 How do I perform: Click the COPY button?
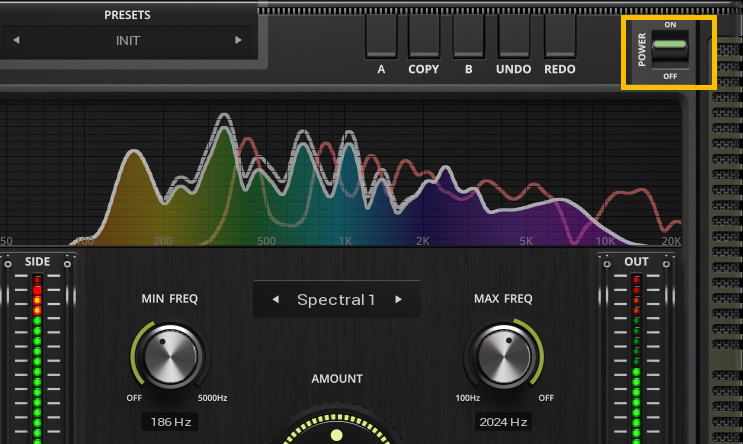[x=424, y=37]
